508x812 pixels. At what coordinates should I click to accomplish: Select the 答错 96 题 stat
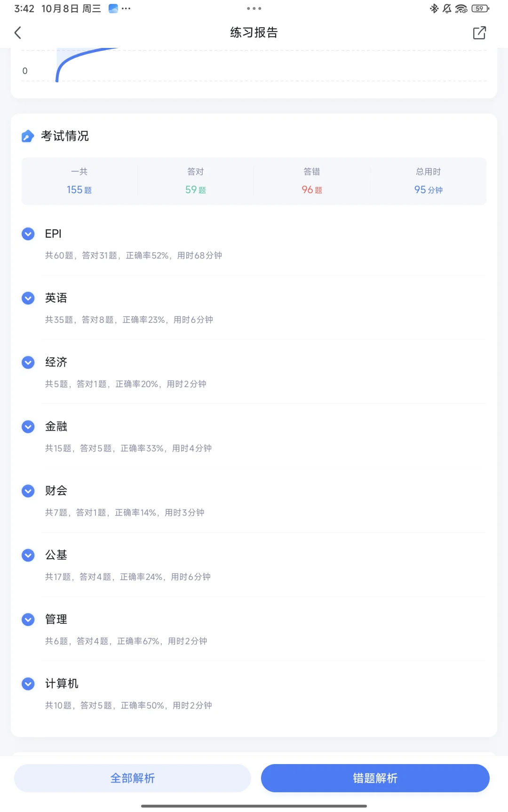[x=312, y=182]
